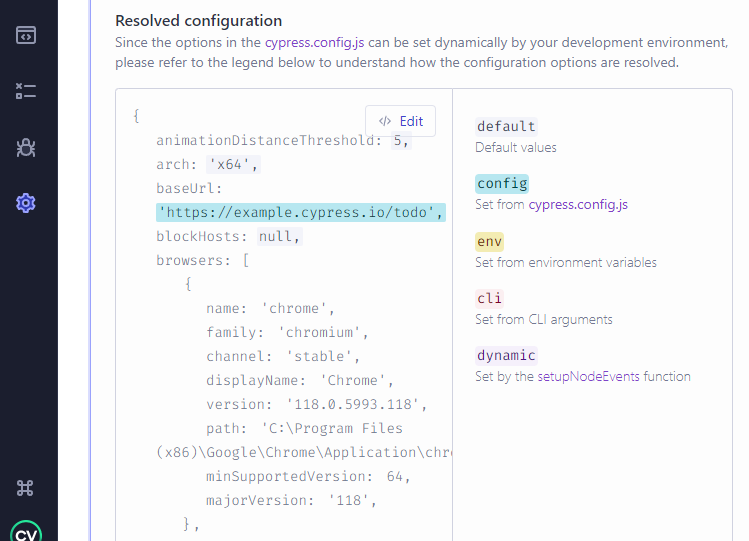Click the Edit config button

click(x=400, y=121)
